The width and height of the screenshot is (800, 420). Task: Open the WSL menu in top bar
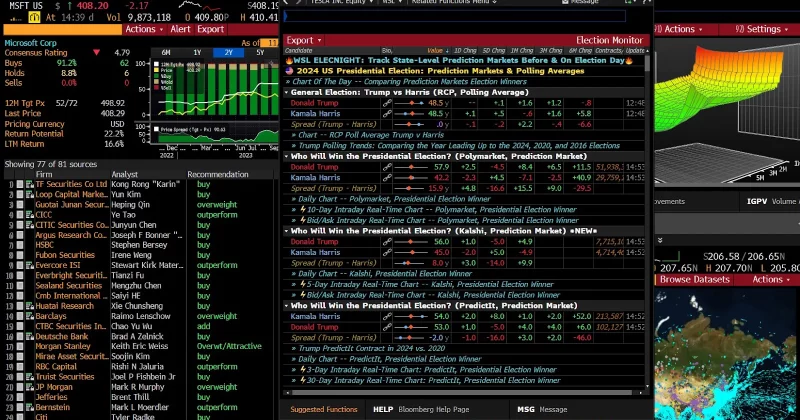pyautogui.click(x=392, y=2)
